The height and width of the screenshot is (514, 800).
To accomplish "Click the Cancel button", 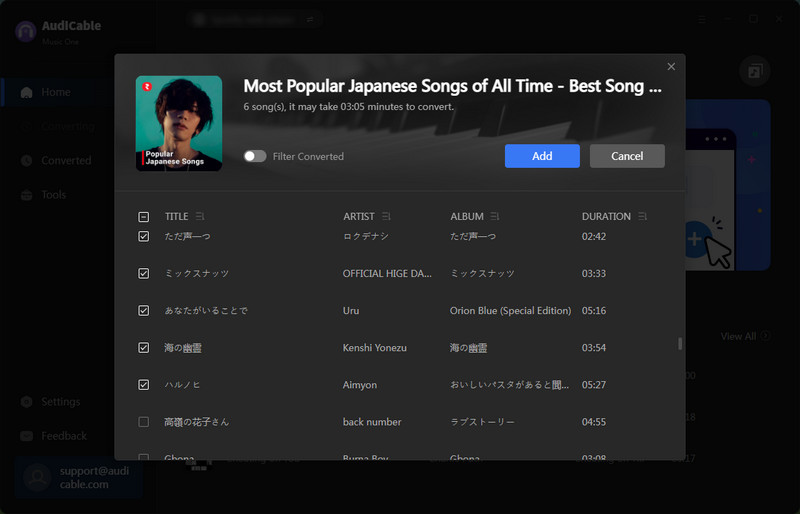I will coord(627,156).
